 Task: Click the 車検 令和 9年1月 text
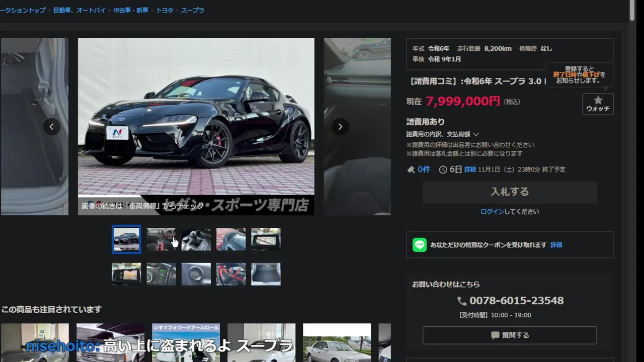click(x=437, y=59)
